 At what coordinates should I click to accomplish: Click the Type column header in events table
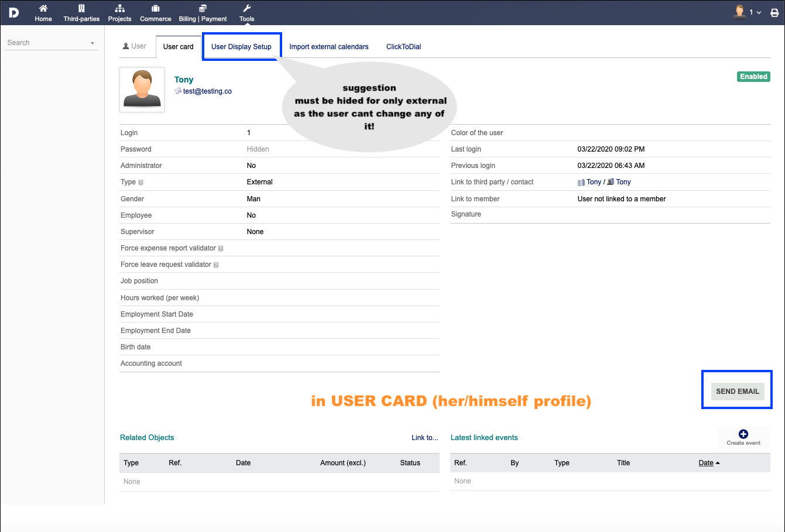(x=562, y=463)
